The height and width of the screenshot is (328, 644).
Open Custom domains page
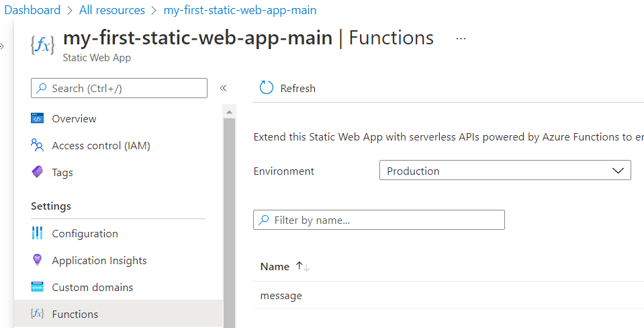[x=119, y=287]
